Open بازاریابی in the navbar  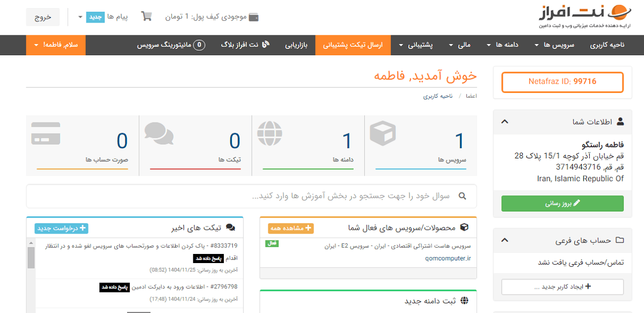296,45
